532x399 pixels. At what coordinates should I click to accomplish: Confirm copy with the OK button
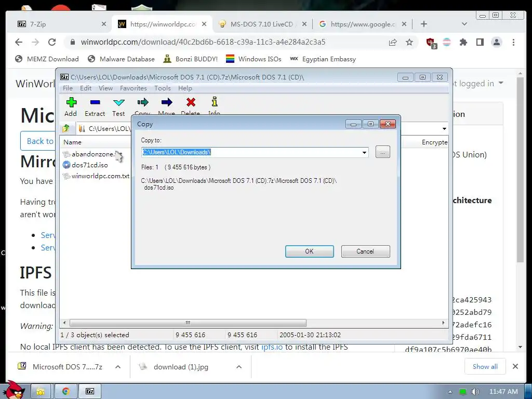point(310,251)
